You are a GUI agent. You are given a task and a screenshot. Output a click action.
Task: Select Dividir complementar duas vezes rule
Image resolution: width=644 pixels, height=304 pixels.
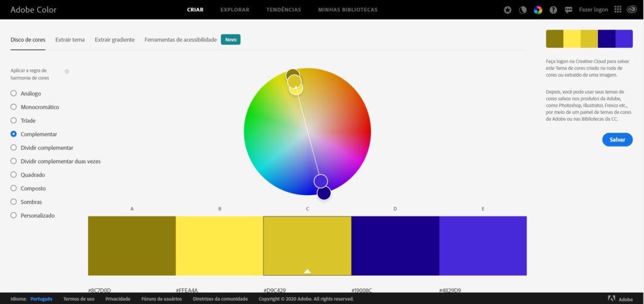click(55, 162)
